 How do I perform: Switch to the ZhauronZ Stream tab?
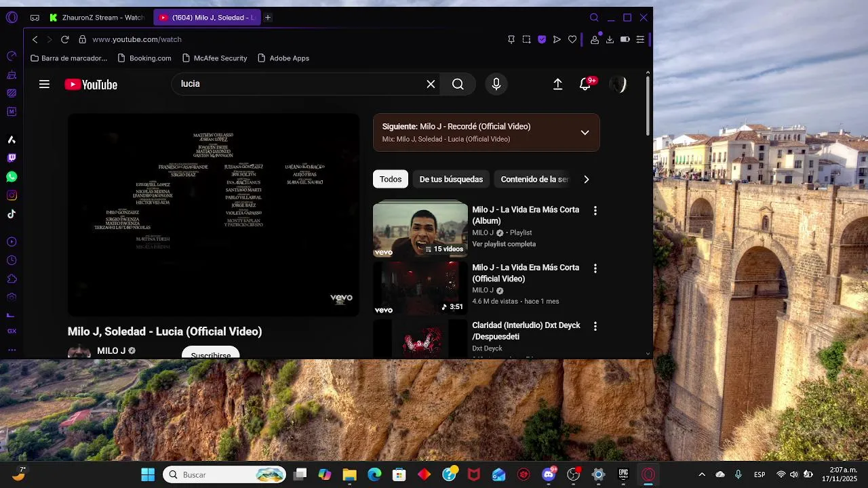(x=97, y=18)
